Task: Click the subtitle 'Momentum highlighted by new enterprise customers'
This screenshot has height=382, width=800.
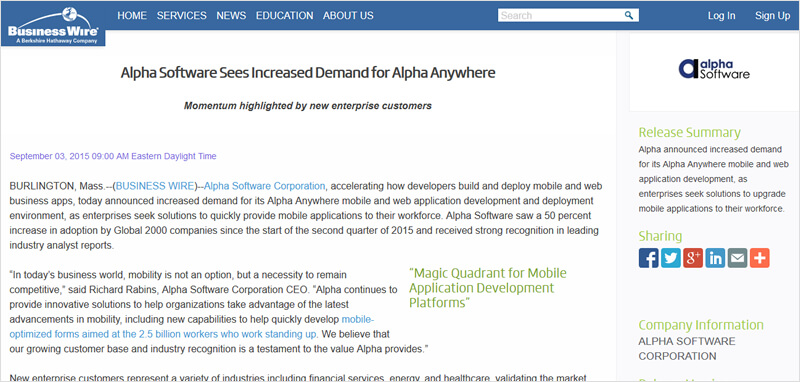Action: click(308, 106)
